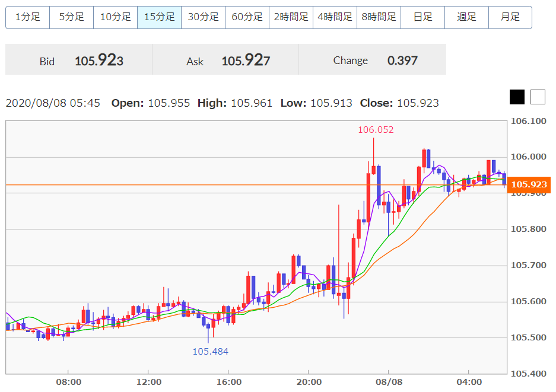The image size is (556, 392).
Task: Click the Ask price 105.927
Action: click(246, 60)
